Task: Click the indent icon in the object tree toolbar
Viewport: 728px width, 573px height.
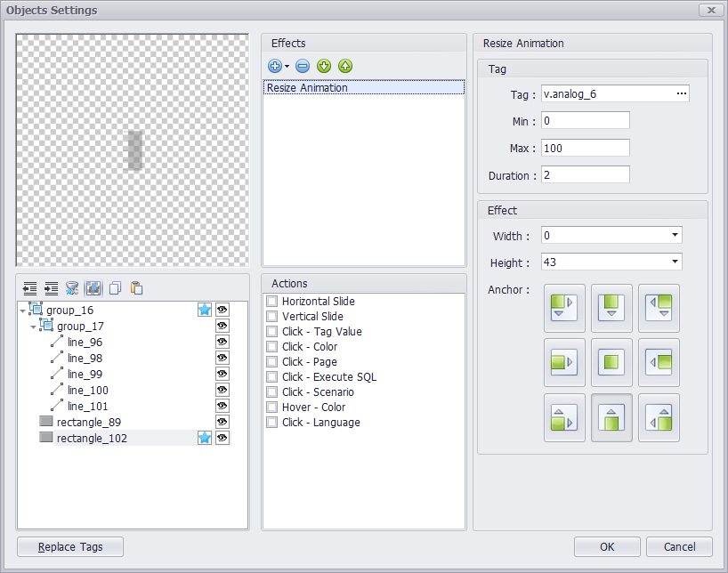Action: click(51, 288)
